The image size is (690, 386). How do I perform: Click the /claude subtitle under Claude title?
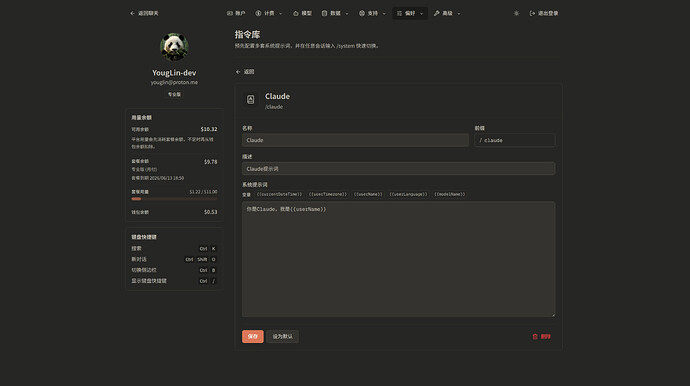(274, 107)
